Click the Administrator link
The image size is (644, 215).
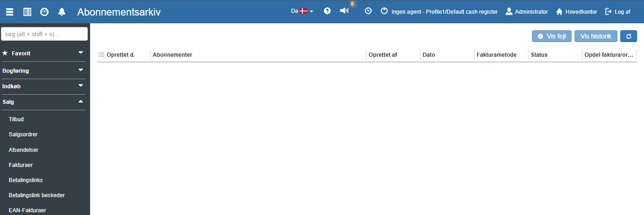coord(531,12)
